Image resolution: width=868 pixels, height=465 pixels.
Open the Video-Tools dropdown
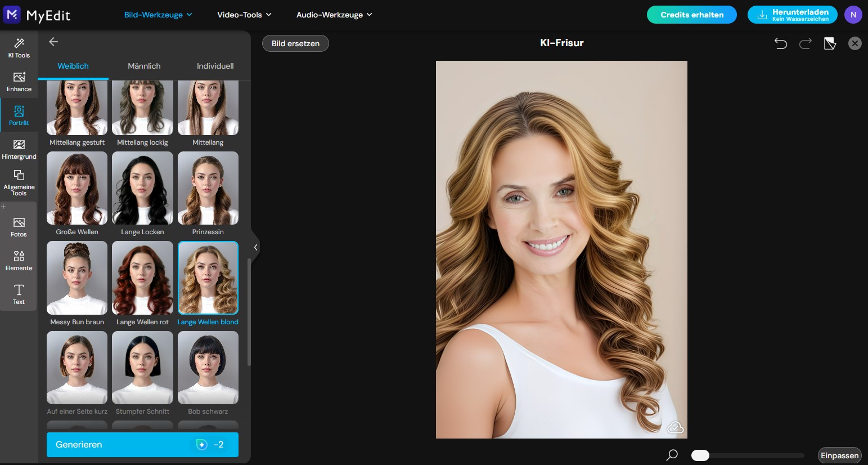(243, 15)
